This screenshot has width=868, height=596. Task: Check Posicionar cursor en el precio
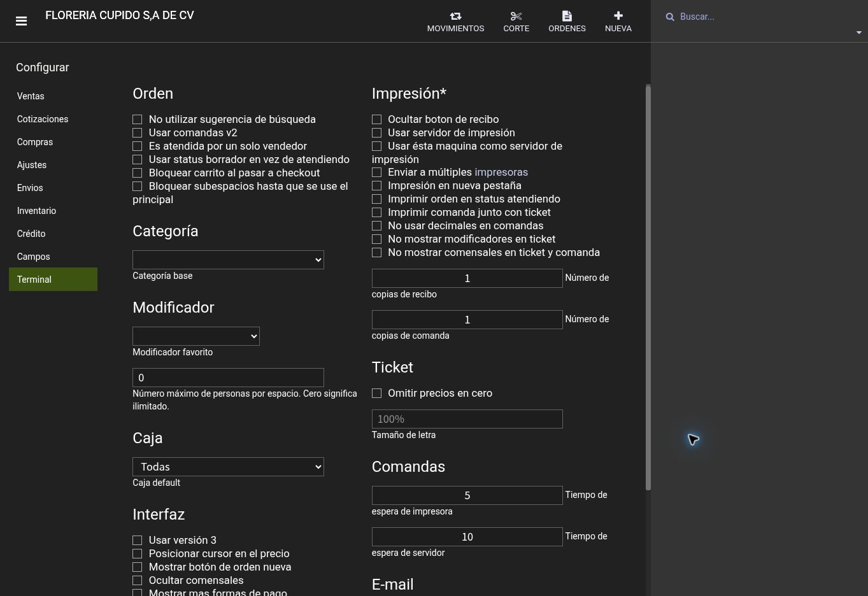pos(138,554)
